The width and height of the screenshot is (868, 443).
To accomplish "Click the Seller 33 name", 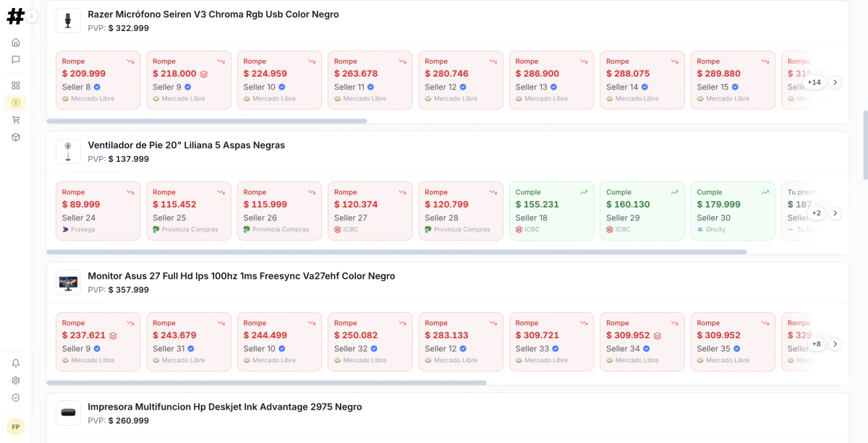I will 532,348.
